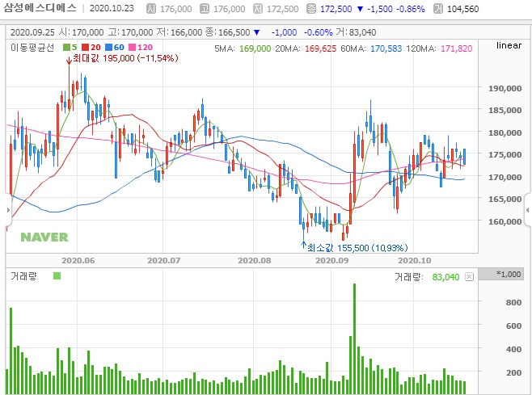Click the 20MA value 169,625
Image resolution: width=532 pixels, height=395 pixels.
(321, 48)
